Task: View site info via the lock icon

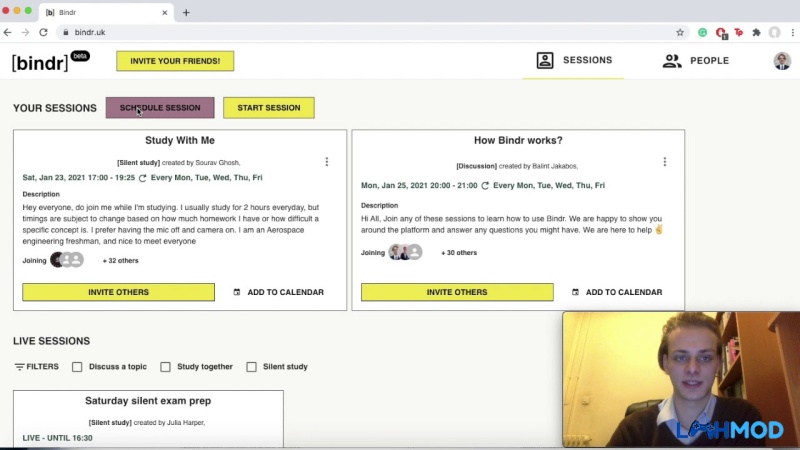Action: click(66, 32)
